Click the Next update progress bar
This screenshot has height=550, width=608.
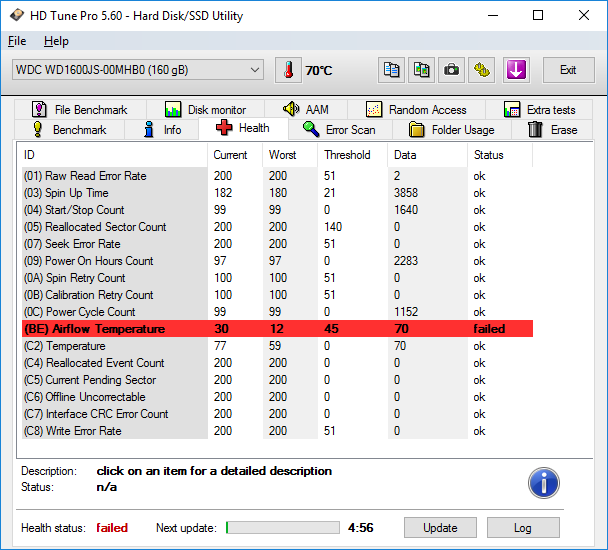click(283, 528)
